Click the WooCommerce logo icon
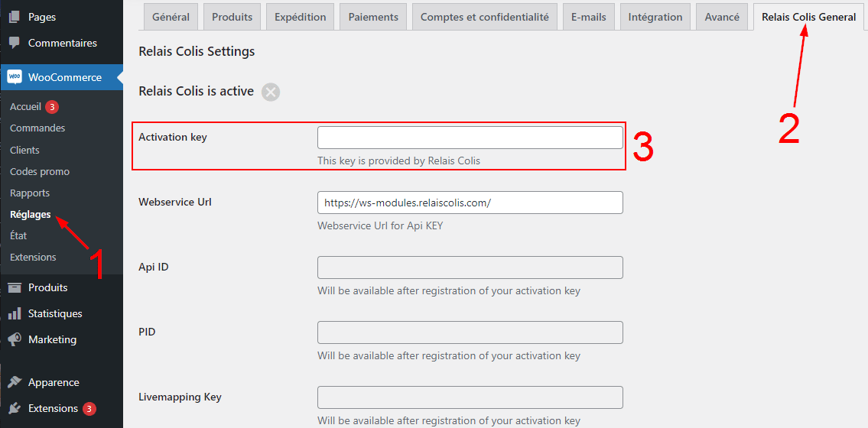Viewport: 868px width, 428px height. [x=15, y=77]
